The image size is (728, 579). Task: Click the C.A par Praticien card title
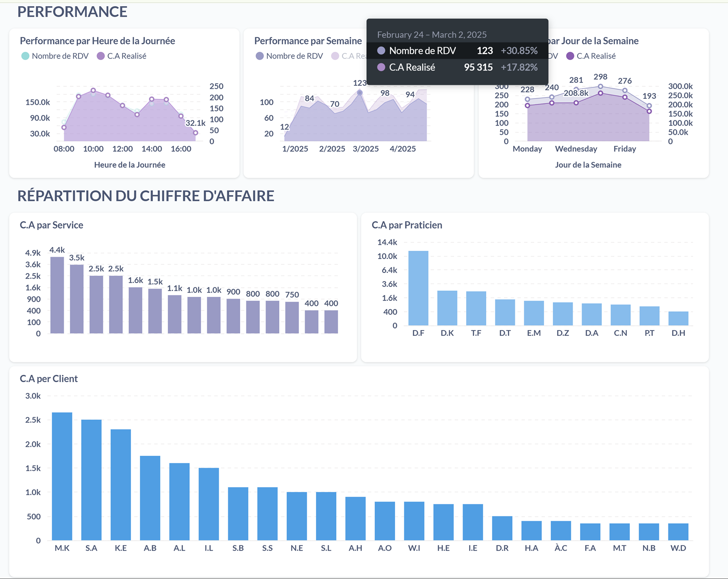click(407, 225)
